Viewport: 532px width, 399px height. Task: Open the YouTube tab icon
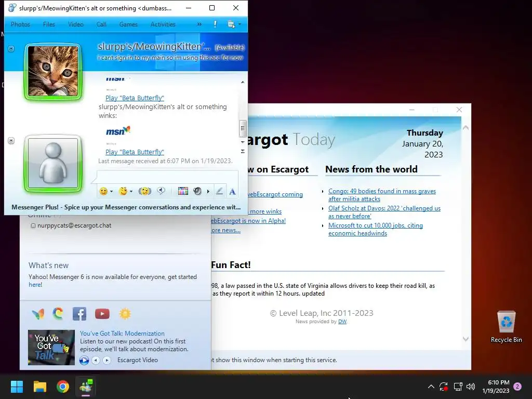click(x=102, y=314)
